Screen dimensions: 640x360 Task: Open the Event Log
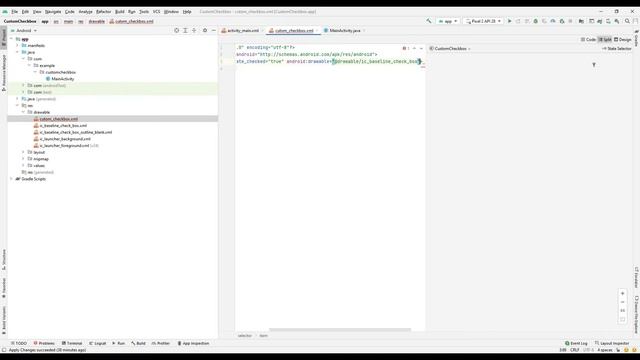pyautogui.click(x=576, y=343)
